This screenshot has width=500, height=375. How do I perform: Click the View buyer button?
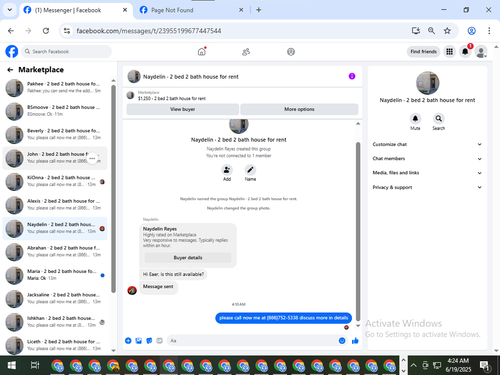pos(182,109)
